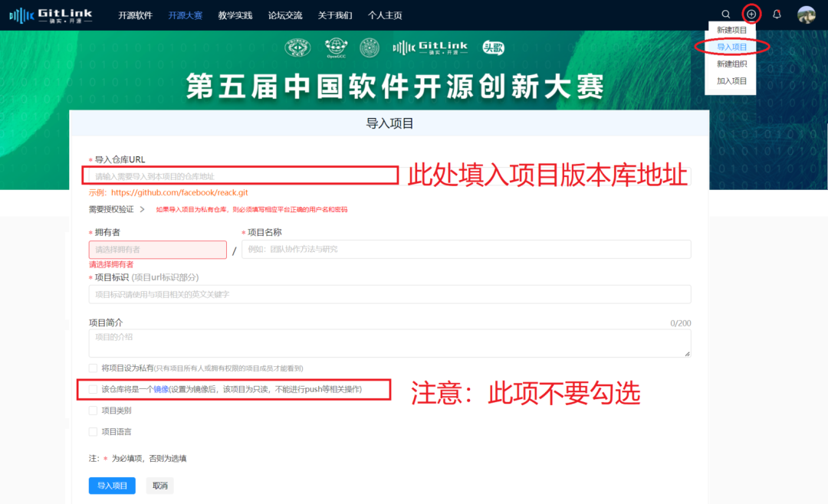Click inside the 项目简介 description textarea
Screen dimensions: 828x504
[x=383, y=342]
